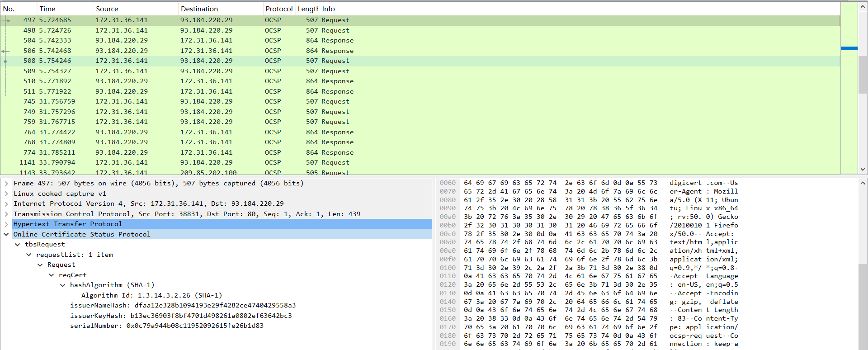Select the serialNumber field
Screen dimensions: 868x350
166,326
